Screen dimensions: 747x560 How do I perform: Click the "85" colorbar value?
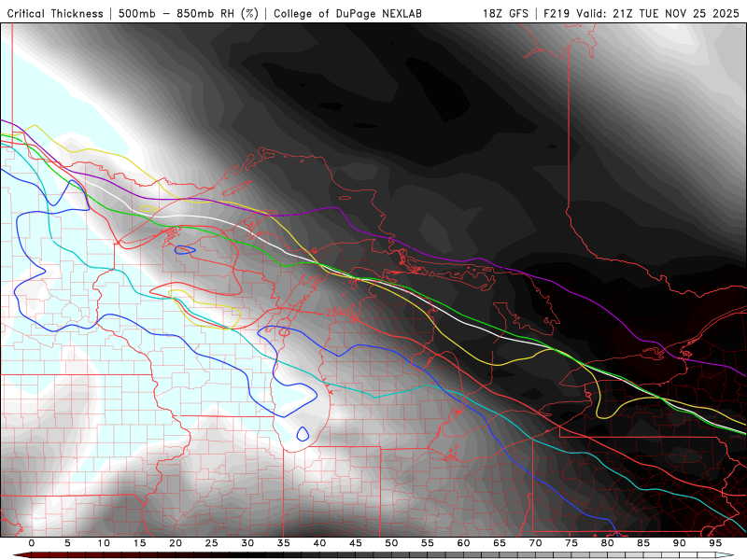(643, 543)
